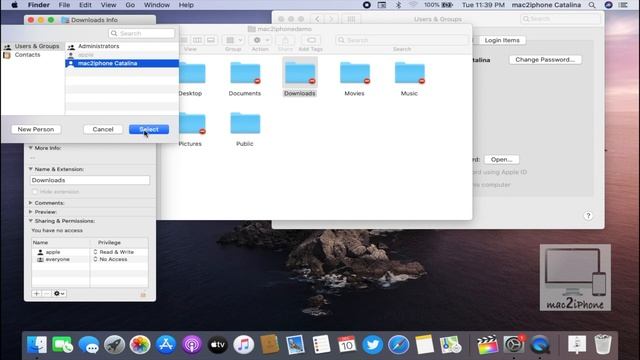Click Spotlight search magnifier in menu bar
The image size is (640, 360).
[x=592, y=5]
